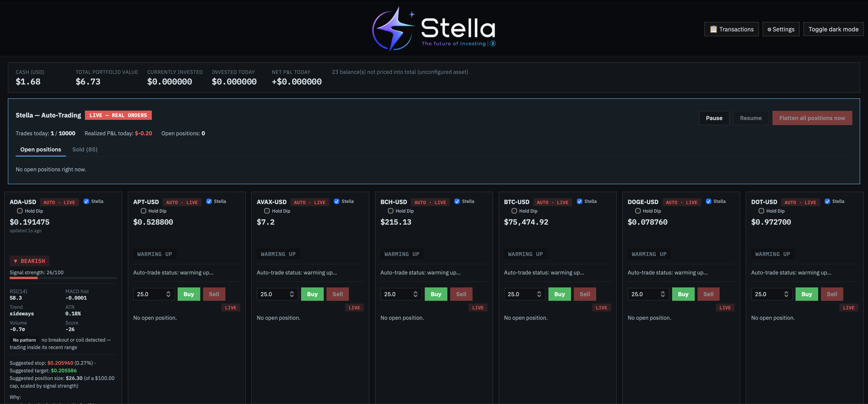The height and width of the screenshot is (404, 868).
Task: Click amount stepper arrows on BCH-USD card
Action: 416,294
